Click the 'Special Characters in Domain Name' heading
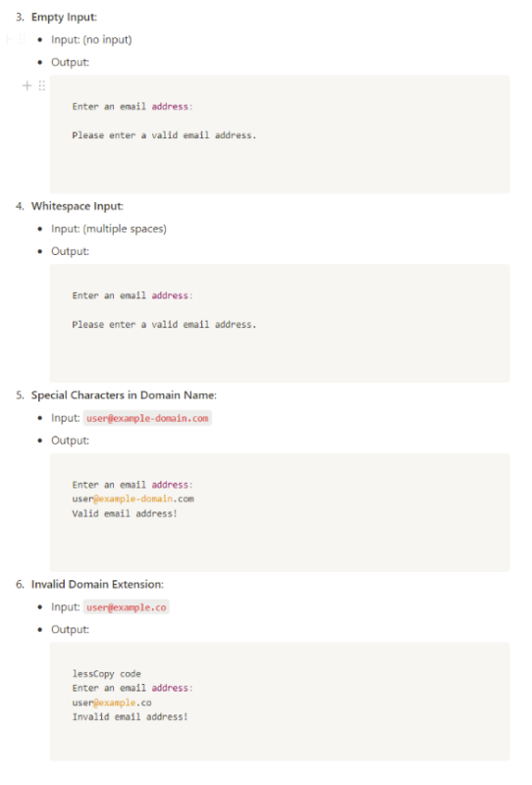532x785 pixels. (x=124, y=395)
